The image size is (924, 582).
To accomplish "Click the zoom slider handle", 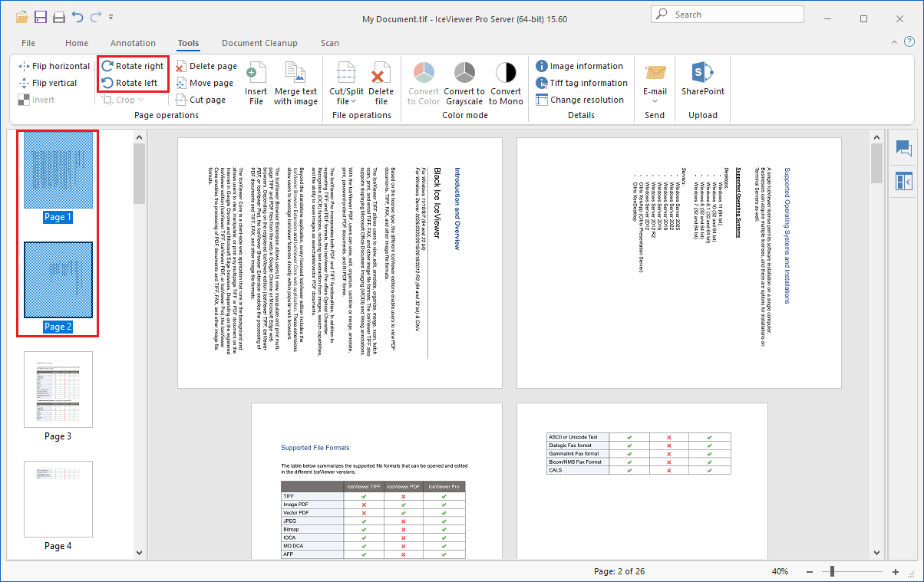I will (833, 571).
